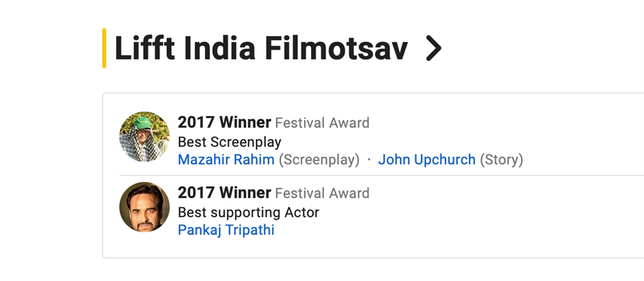The image size is (644, 281).
Task: Open the thumbnail beside the Best Screenplay award
Action: [144, 137]
